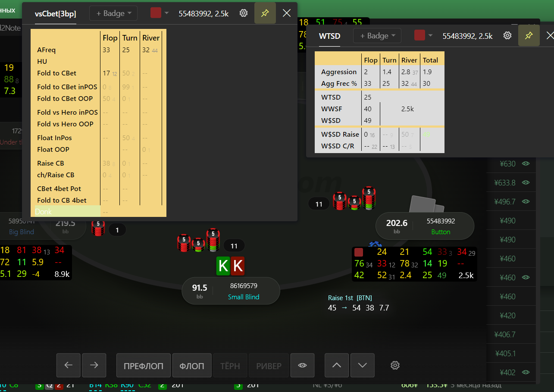This screenshot has height=392, width=554.
Task: Go to next action with right arrow
Action: point(94,365)
